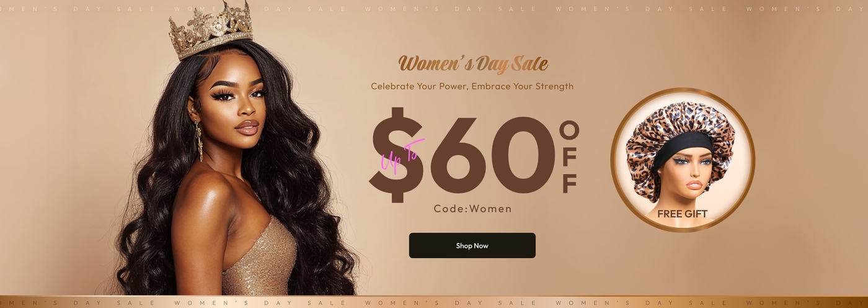The image size is (868, 308).
Task: Click the large $60 discount text
Action: click(x=462, y=155)
